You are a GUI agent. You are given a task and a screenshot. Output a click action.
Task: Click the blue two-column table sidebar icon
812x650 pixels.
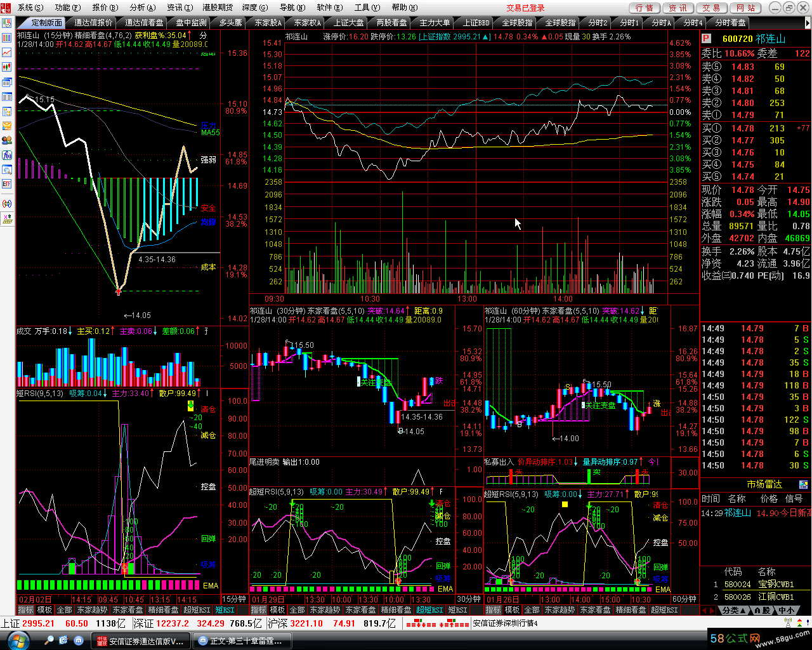tap(7, 96)
